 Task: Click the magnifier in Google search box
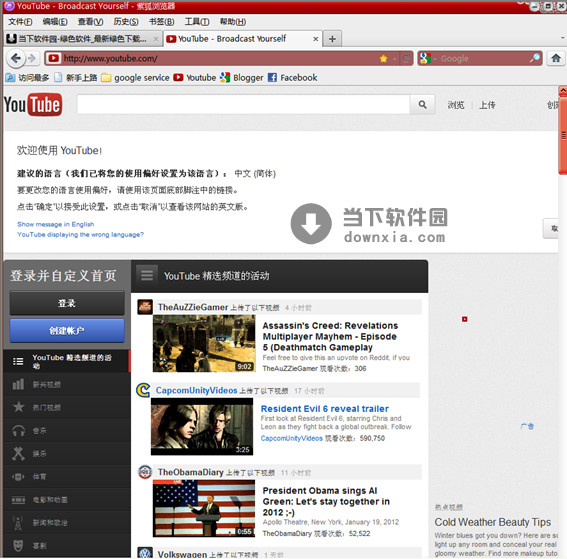pos(535,58)
